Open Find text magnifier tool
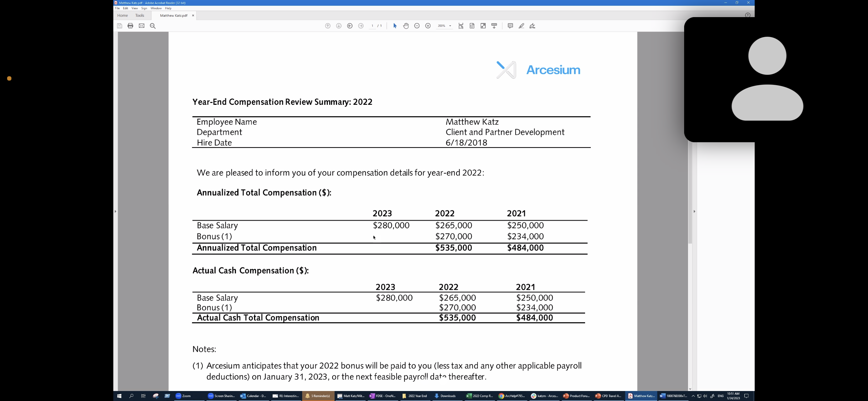Image resolution: width=868 pixels, height=401 pixels. tap(153, 26)
